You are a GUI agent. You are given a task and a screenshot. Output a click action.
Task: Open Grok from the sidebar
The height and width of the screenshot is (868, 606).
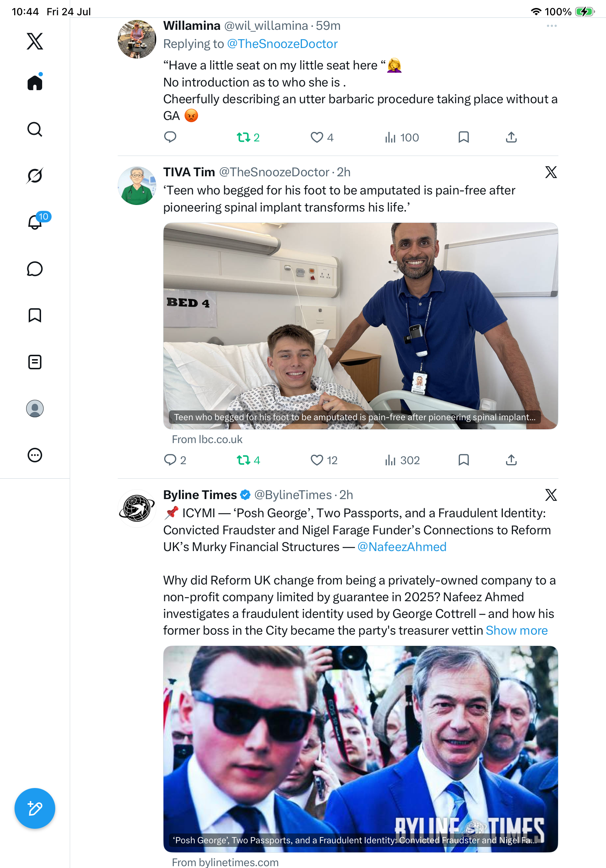point(35,176)
